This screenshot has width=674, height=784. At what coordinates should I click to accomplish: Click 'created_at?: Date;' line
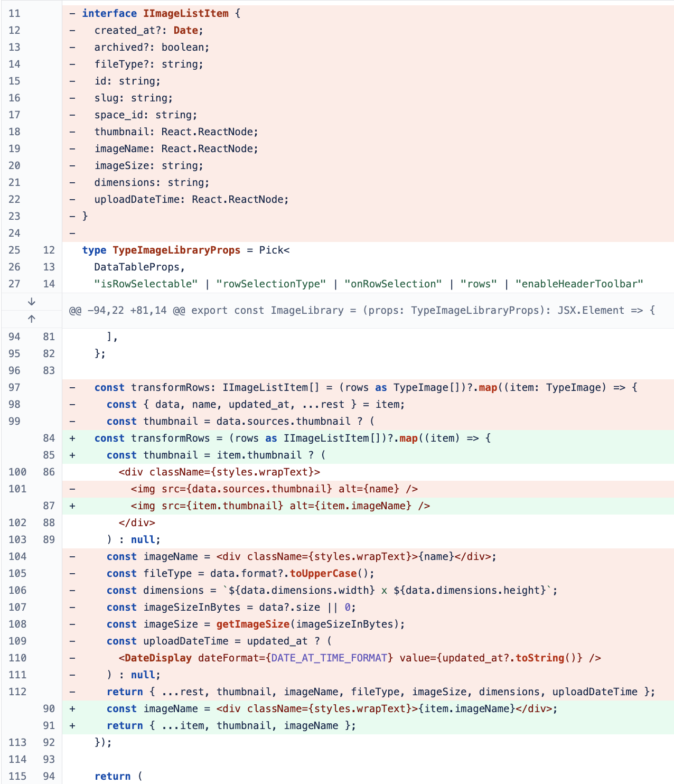click(368, 30)
